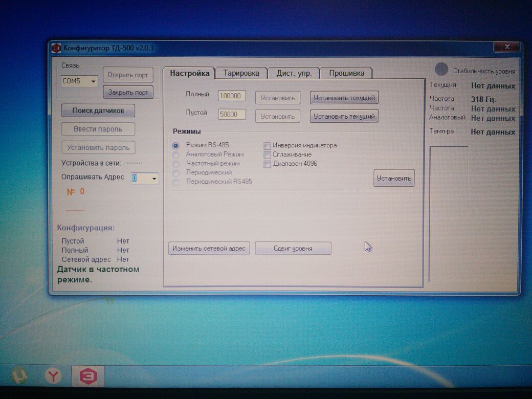Click the level stability indicator circle
The height and width of the screenshot is (399, 532).
coord(441,70)
